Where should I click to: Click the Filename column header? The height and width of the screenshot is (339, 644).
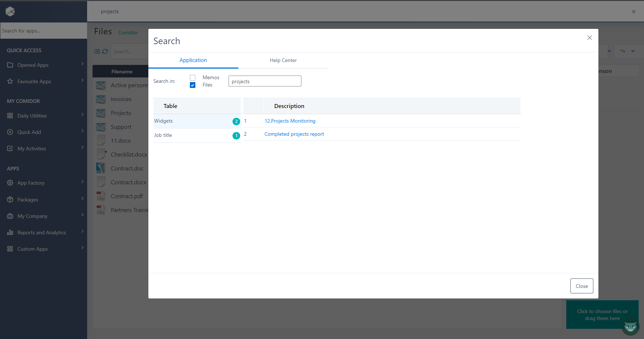point(122,72)
